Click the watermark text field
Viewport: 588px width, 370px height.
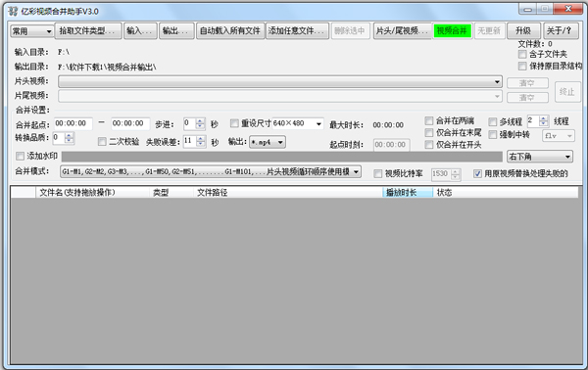tap(281, 157)
